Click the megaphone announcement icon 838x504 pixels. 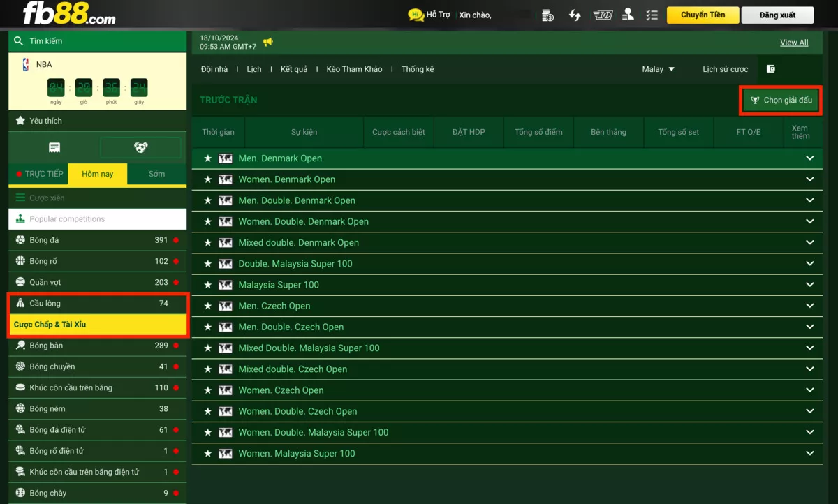268,42
